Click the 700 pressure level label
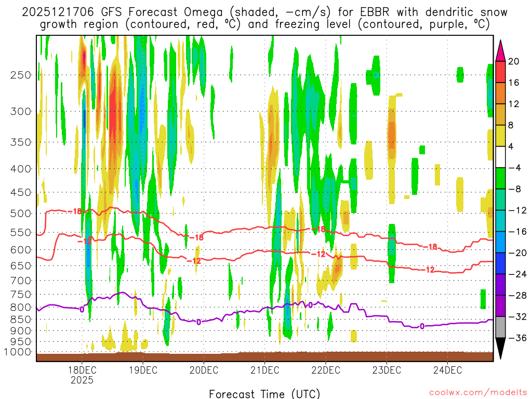Screen dimensions: 532x399 [21, 281]
